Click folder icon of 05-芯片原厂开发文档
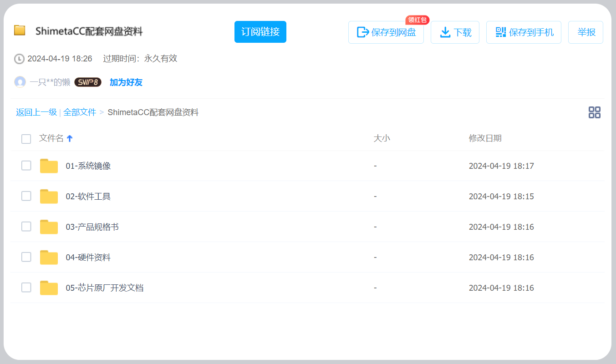The width and height of the screenshot is (616, 364). 49,288
